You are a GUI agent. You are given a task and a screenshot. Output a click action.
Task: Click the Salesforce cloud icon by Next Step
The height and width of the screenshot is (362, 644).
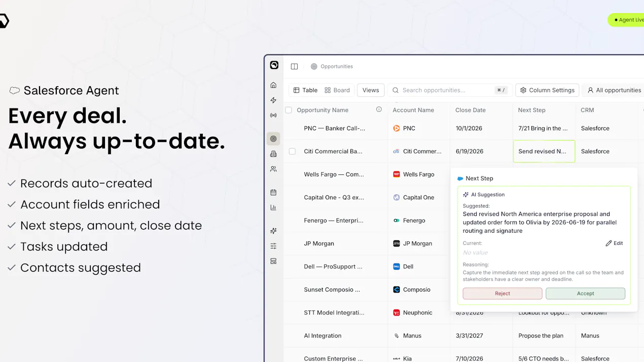pos(460,178)
